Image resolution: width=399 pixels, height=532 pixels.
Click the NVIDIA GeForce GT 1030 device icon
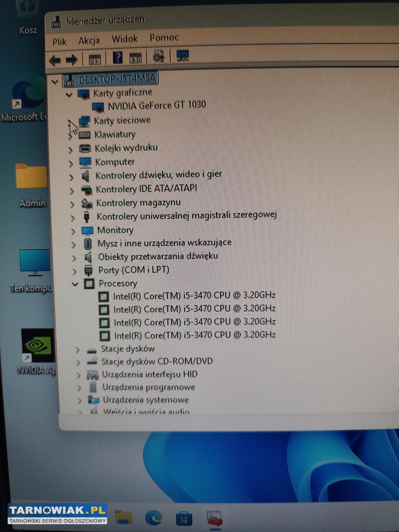[x=98, y=108]
